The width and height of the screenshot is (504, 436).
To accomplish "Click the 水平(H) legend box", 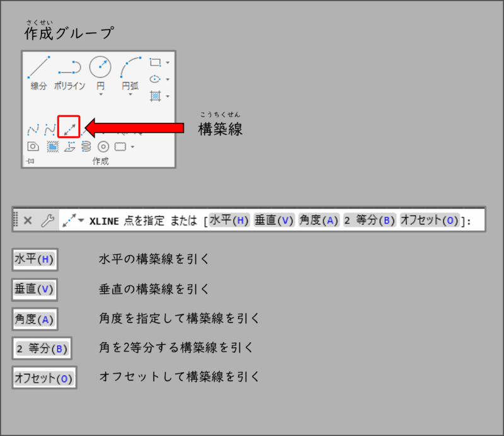I will 35,260.
